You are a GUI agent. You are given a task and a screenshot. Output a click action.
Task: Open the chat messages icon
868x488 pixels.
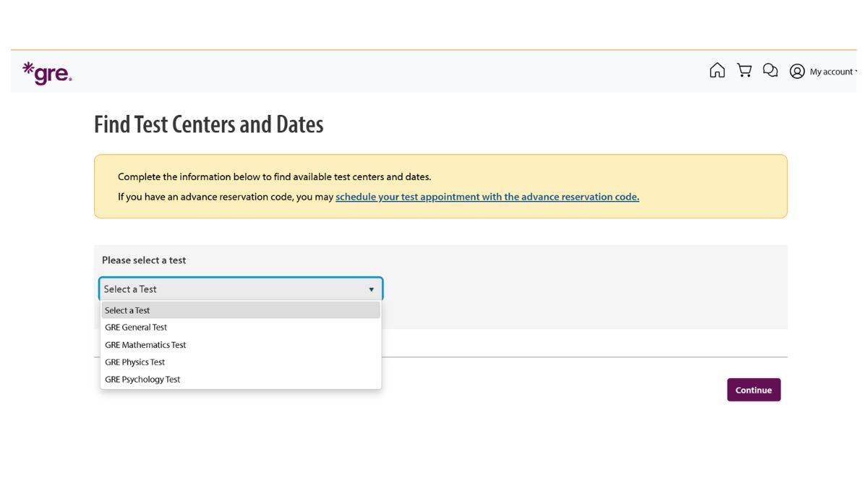tap(770, 69)
